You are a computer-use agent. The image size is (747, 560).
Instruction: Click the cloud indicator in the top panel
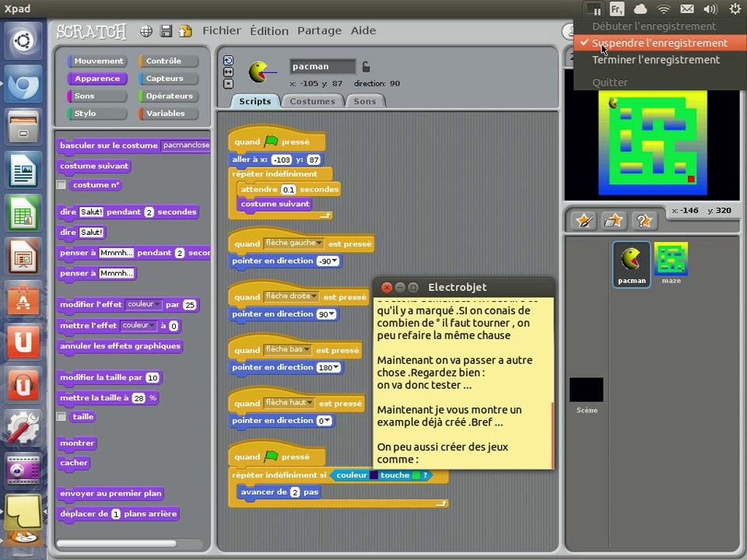coord(640,9)
